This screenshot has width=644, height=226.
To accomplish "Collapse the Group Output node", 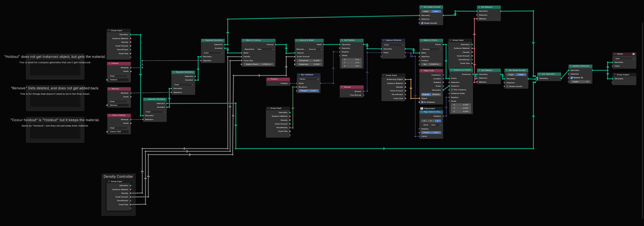I will click(x=615, y=75).
